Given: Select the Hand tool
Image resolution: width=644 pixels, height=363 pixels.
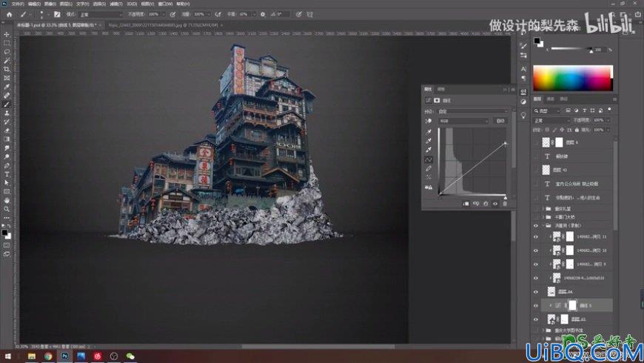Looking at the screenshot, I should 7,200.
